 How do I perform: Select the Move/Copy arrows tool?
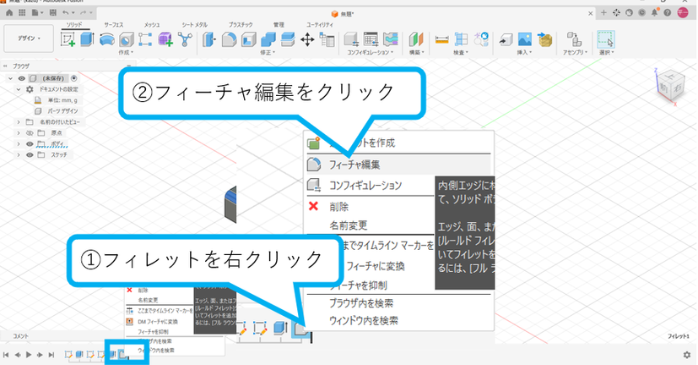click(x=307, y=40)
